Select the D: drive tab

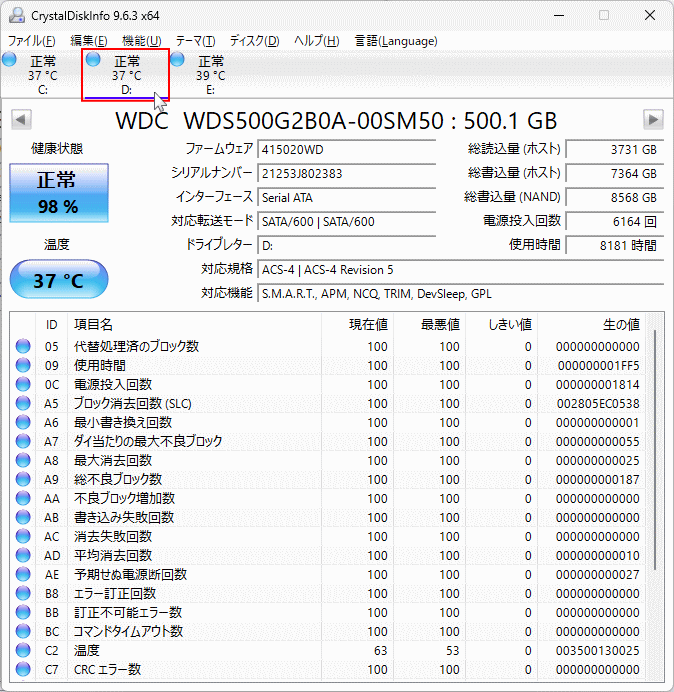pos(126,75)
